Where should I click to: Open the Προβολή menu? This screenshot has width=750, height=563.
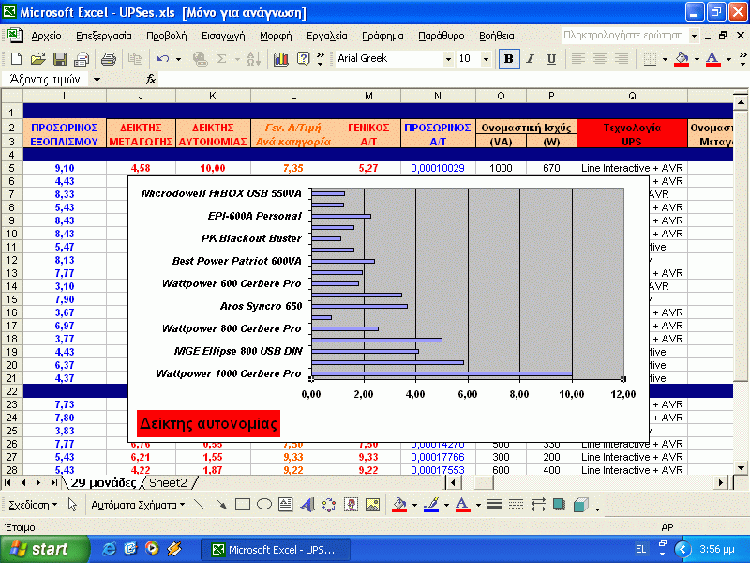coord(166,36)
